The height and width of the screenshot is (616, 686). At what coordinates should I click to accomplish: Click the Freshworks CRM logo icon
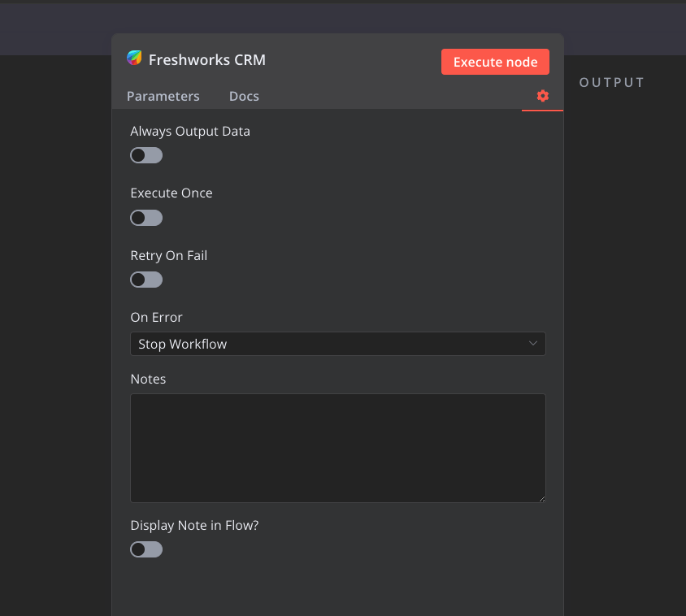click(134, 58)
